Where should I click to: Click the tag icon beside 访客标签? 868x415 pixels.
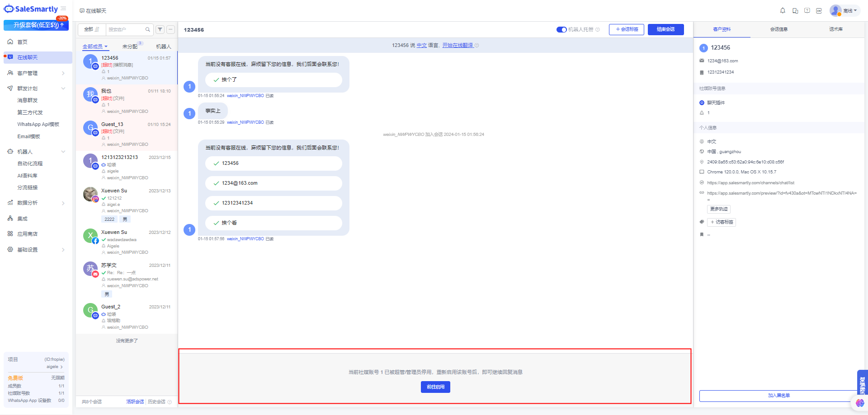702,222
